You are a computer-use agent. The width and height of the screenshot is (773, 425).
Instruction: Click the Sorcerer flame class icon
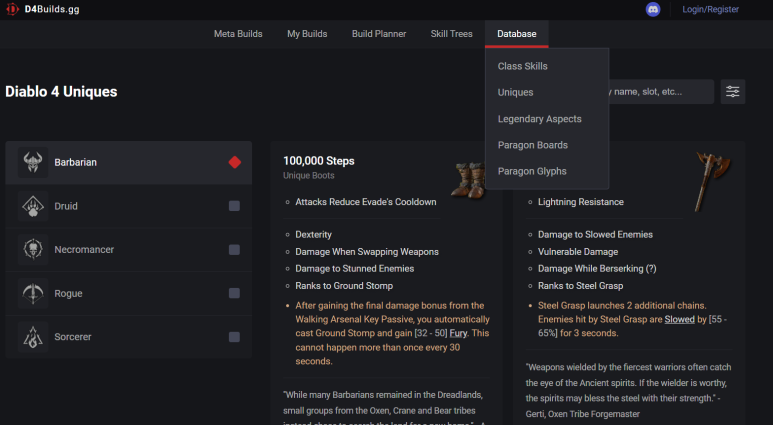click(33, 337)
